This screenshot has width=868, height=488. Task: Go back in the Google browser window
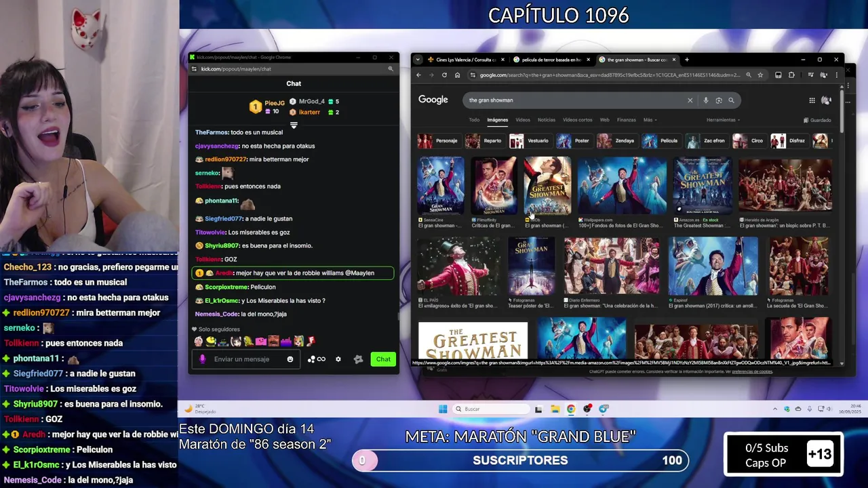(x=418, y=75)
